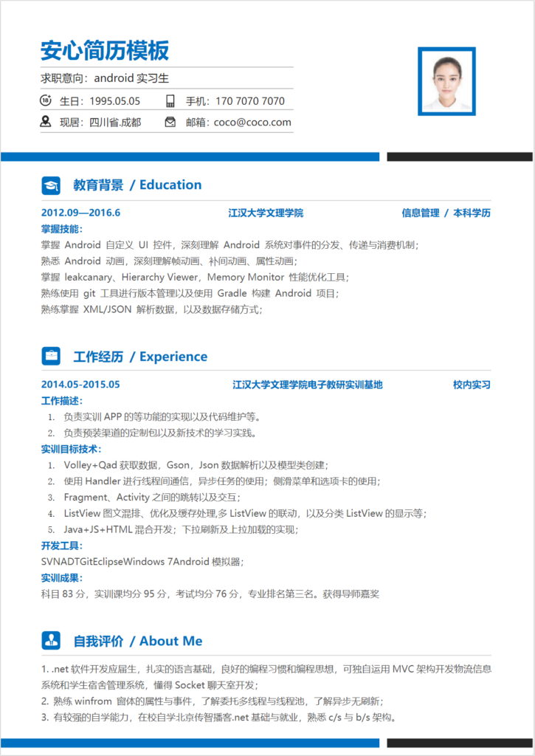The image size is (535, 756).
Task: Click the graduation cap Education icon
Action: click(51, 185)
